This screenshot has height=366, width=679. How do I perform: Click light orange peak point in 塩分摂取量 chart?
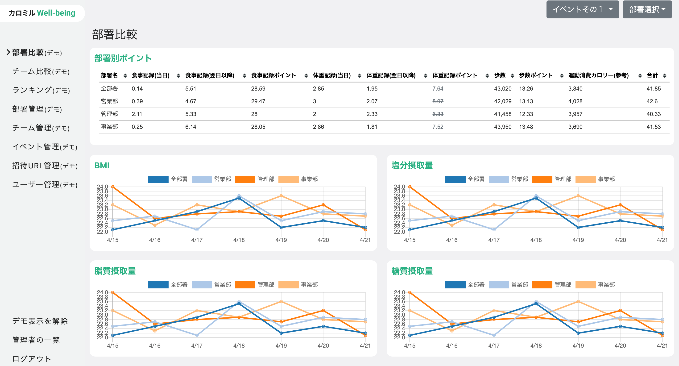click(x=578, y=196)
